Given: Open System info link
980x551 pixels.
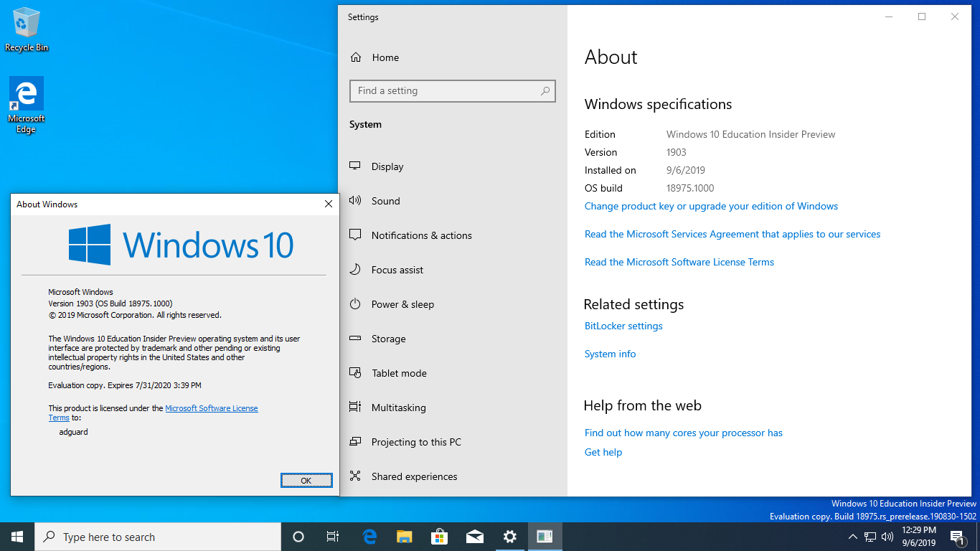Looking at the screenshot, I should (x=610, y=354).
